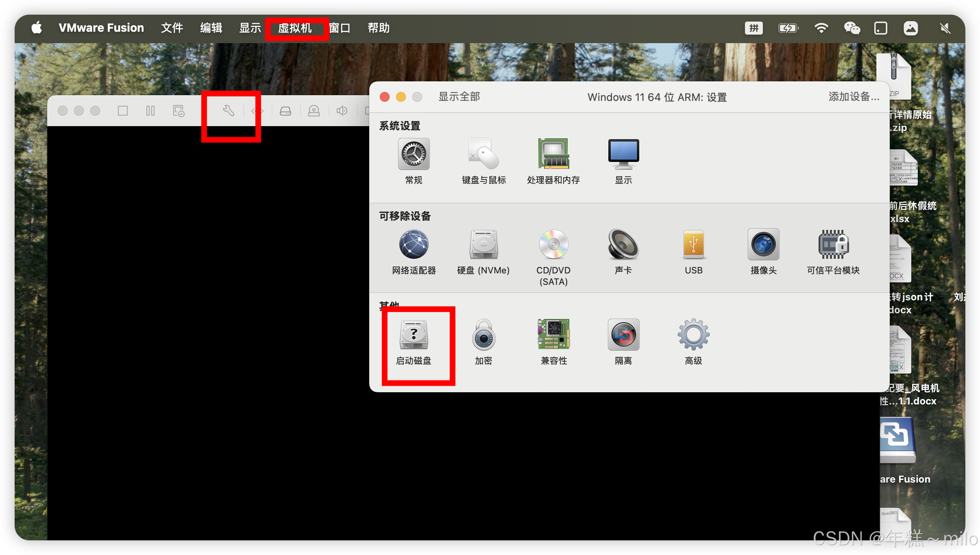This screenshot has width=980, height=555.
Task: Open the 启动磁盘 startup disk settings
Action: (x=414, y=335)
